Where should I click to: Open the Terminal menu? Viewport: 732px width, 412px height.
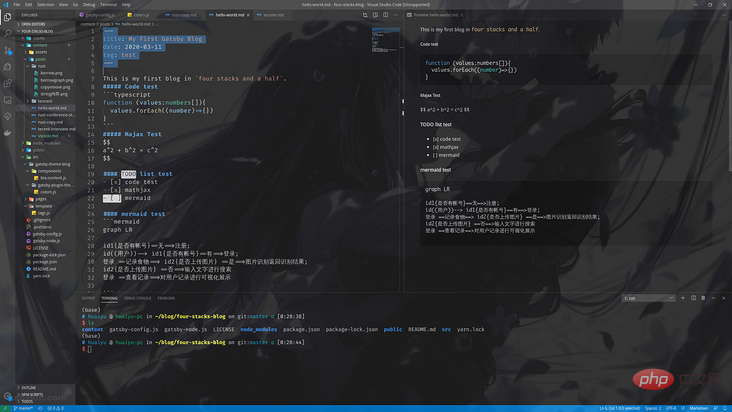[108, 5]
